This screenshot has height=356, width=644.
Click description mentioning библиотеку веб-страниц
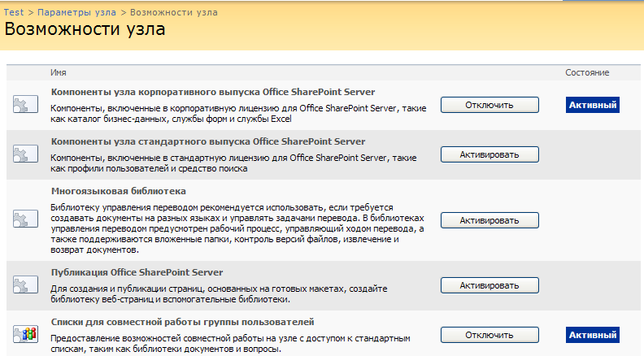click(x=219, y=294)
